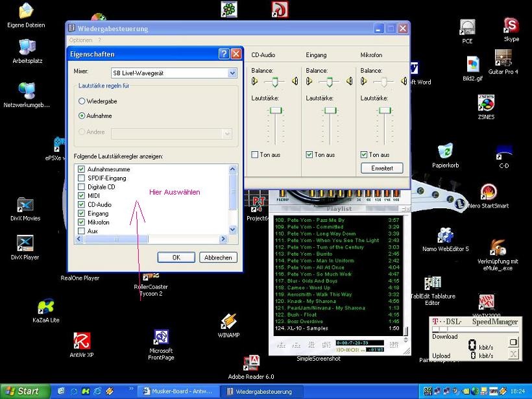
Task: Uncheck Ton aus under Mikrofon
Action: coord(364,154)
